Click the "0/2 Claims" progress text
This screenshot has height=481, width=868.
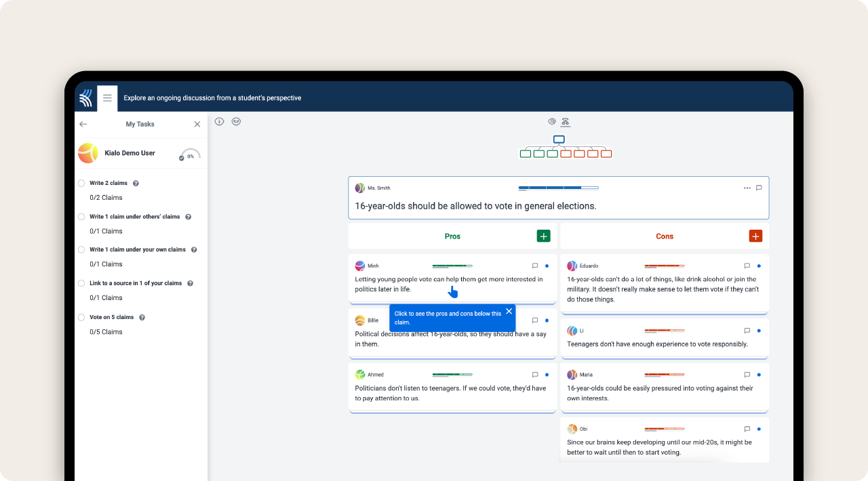click(x=106, y=198)
